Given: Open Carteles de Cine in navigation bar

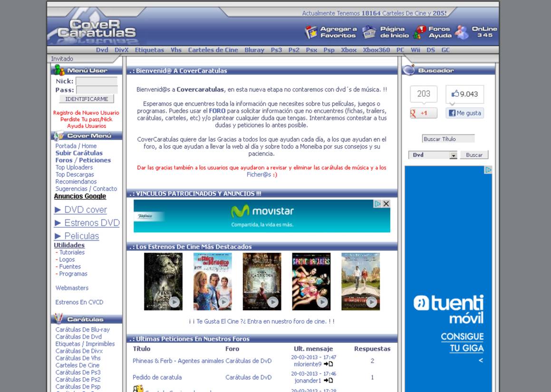Looking at the screenshot, I should click(213, 50).
